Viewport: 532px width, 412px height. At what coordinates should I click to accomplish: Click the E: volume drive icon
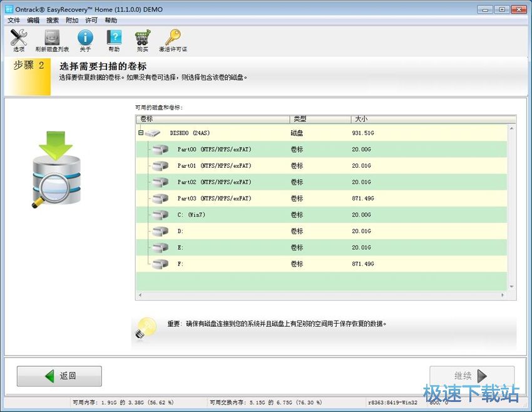[160, 247]
